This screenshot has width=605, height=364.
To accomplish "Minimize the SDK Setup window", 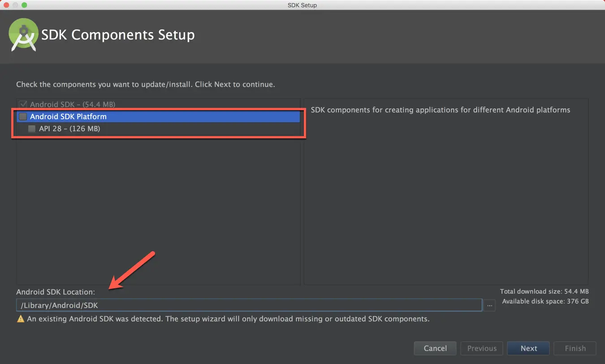I will (x=15, y=5).
